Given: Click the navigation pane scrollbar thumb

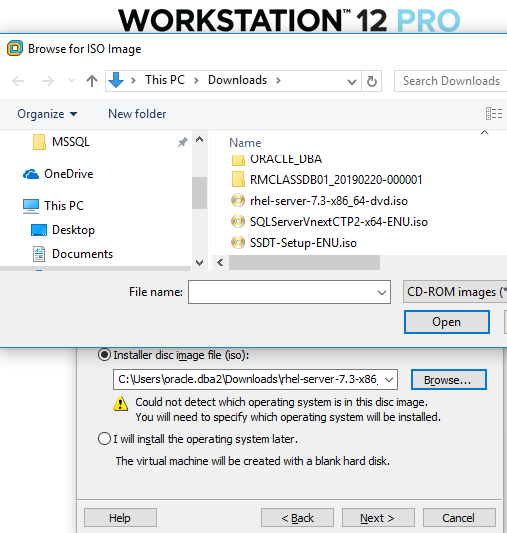Looking at the screenshot, I should pos(199,193).
